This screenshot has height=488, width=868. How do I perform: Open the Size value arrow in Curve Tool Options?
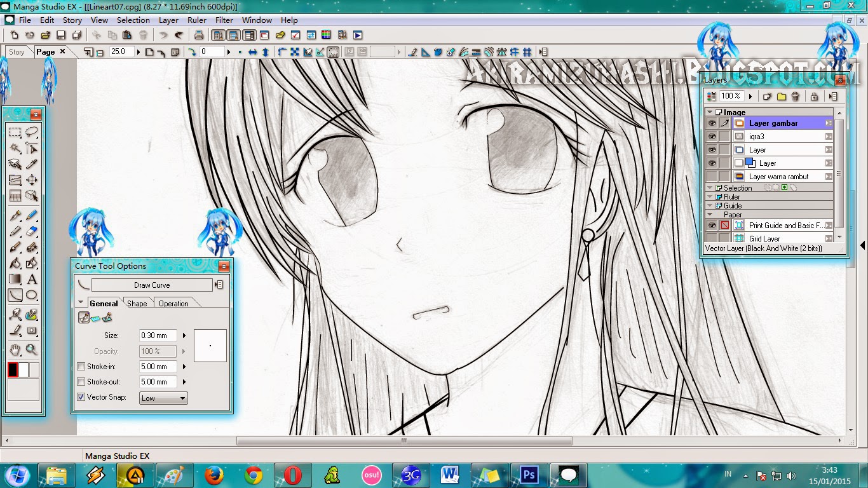184,335
